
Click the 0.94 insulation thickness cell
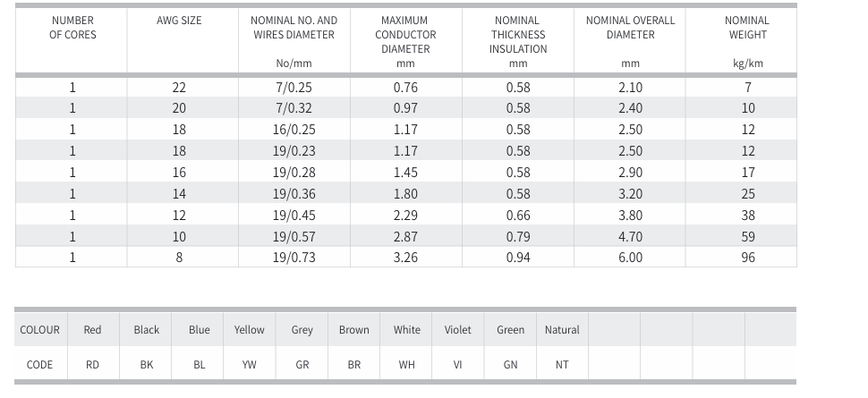(517, 258)
